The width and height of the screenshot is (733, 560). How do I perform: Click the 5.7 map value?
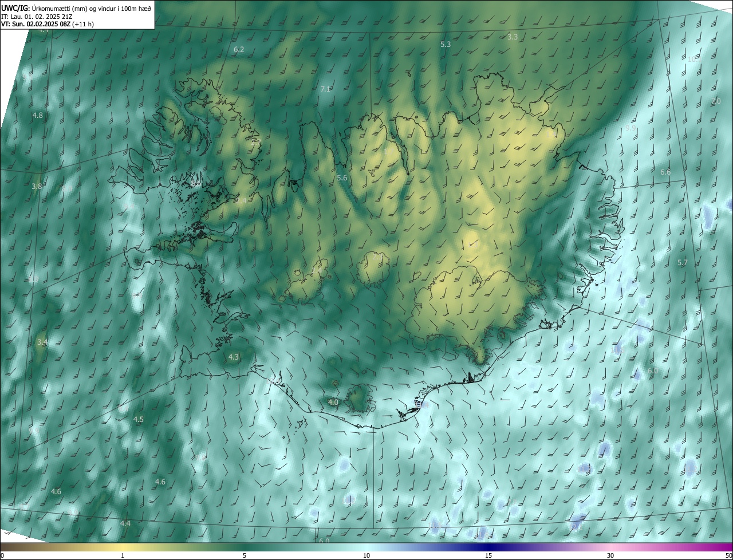682,262
